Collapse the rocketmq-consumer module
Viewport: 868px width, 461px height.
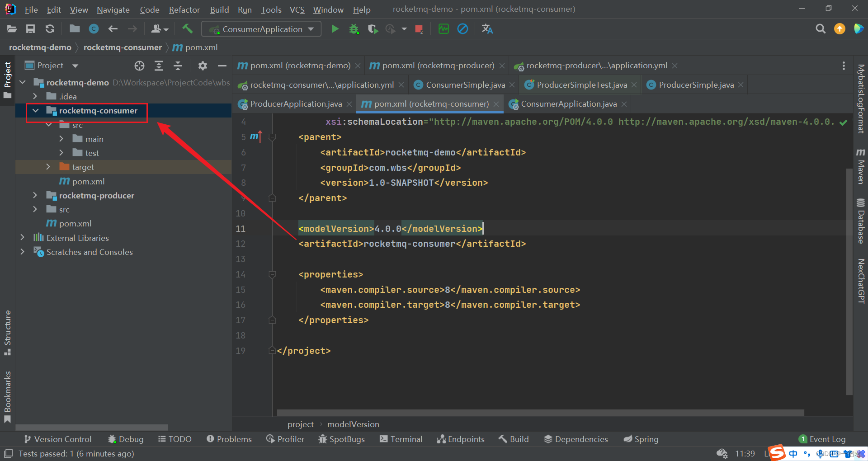35,110
